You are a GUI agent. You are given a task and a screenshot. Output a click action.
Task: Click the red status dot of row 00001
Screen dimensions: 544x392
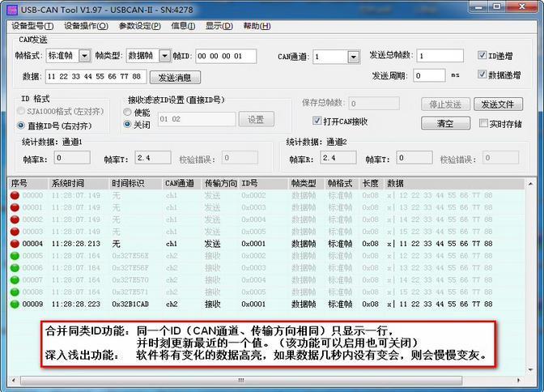15,207
